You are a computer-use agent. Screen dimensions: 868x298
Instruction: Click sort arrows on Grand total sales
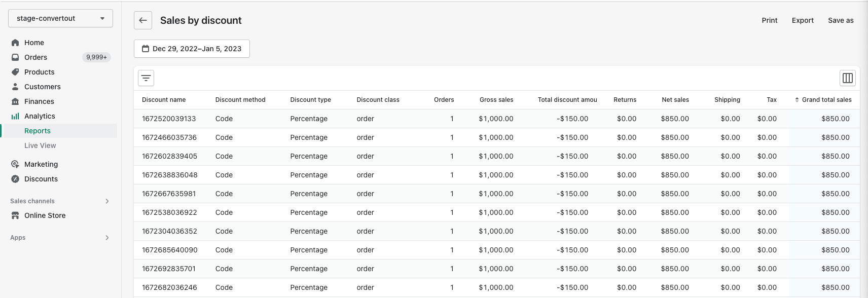(x=797, y=100)
